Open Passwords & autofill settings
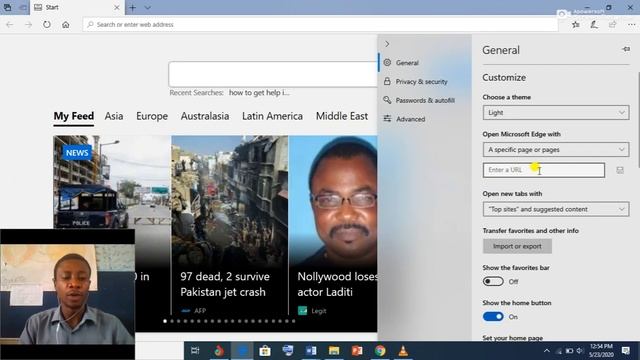Screen dimensions: 640x360 (x=424, y=100)
